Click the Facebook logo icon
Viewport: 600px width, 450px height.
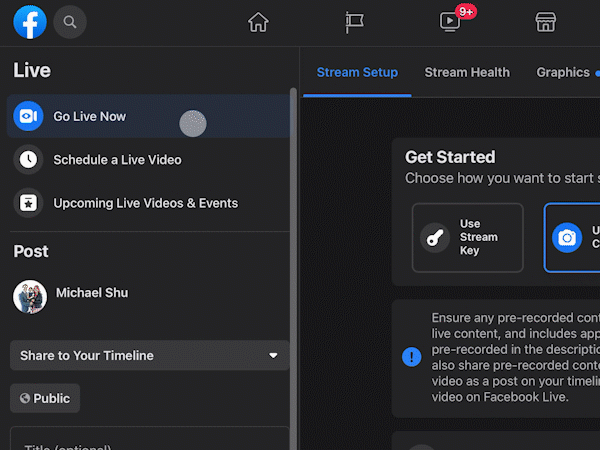[x=30, y=21]
